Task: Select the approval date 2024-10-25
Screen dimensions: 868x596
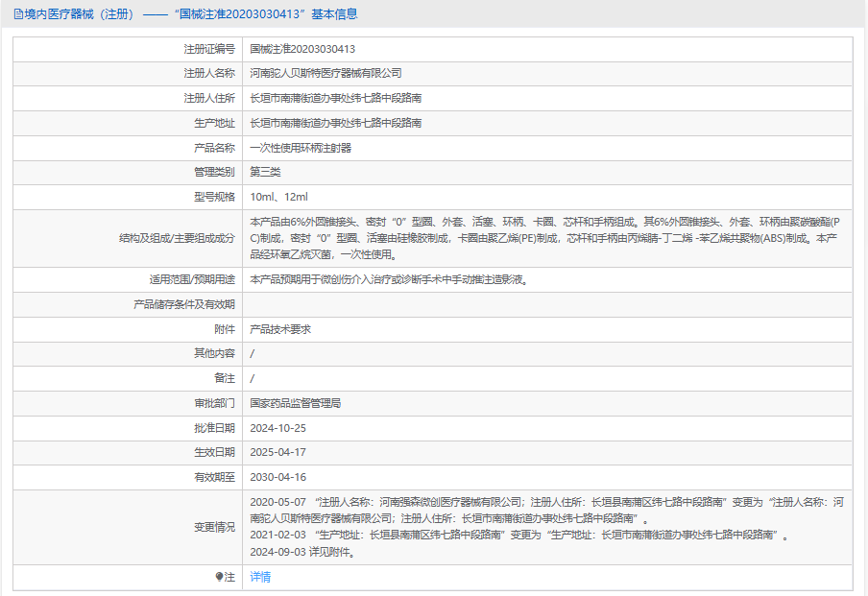Action: coord(277,428)
